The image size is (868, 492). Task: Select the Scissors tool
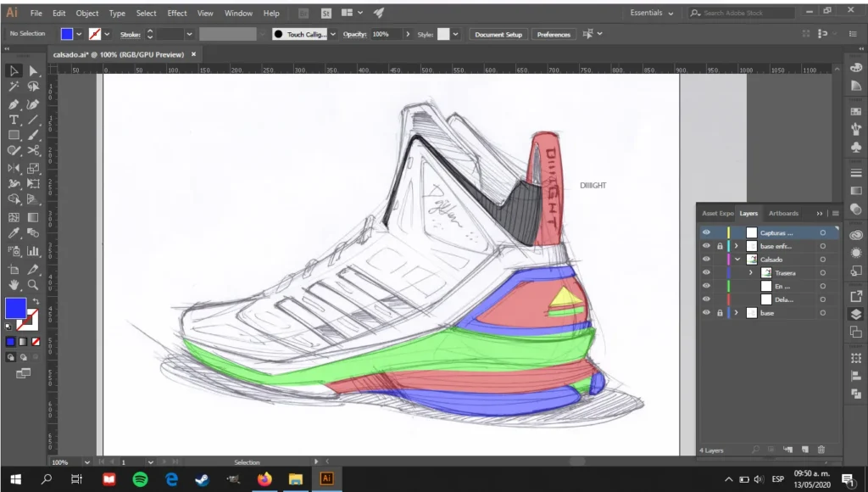coord(33,151)
